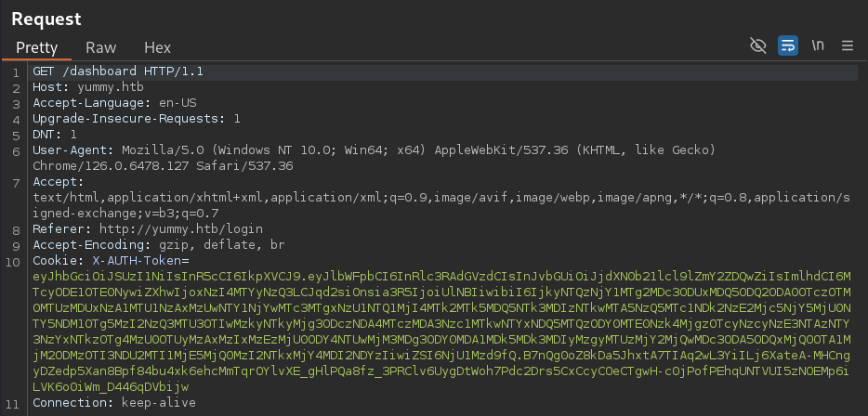Click the Connection keep-alive header line

(114, 403)
